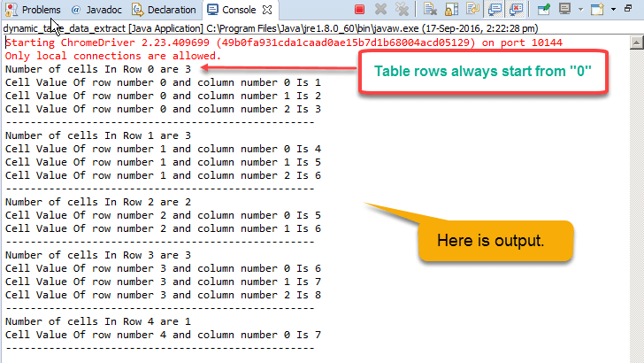Screen dimensions: 644x363
Task: Expand the Display Selected Console dropdown arrow
Action: click(x=580, y=10)
